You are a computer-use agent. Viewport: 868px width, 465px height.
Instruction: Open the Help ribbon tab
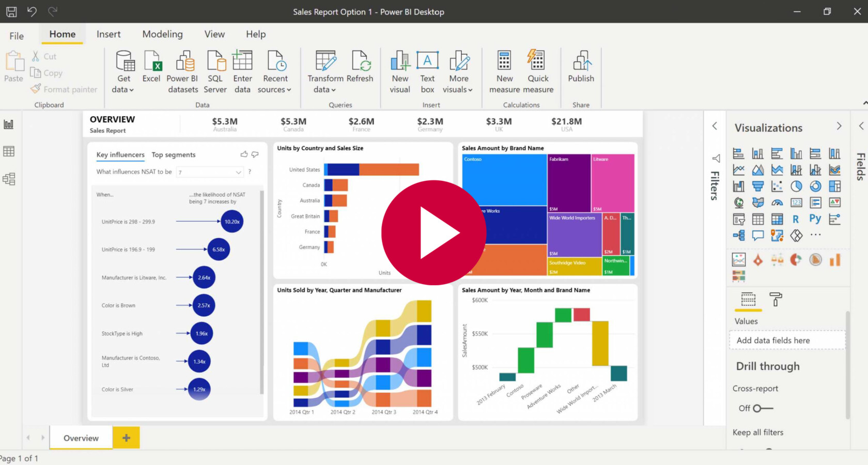point(256,34)
